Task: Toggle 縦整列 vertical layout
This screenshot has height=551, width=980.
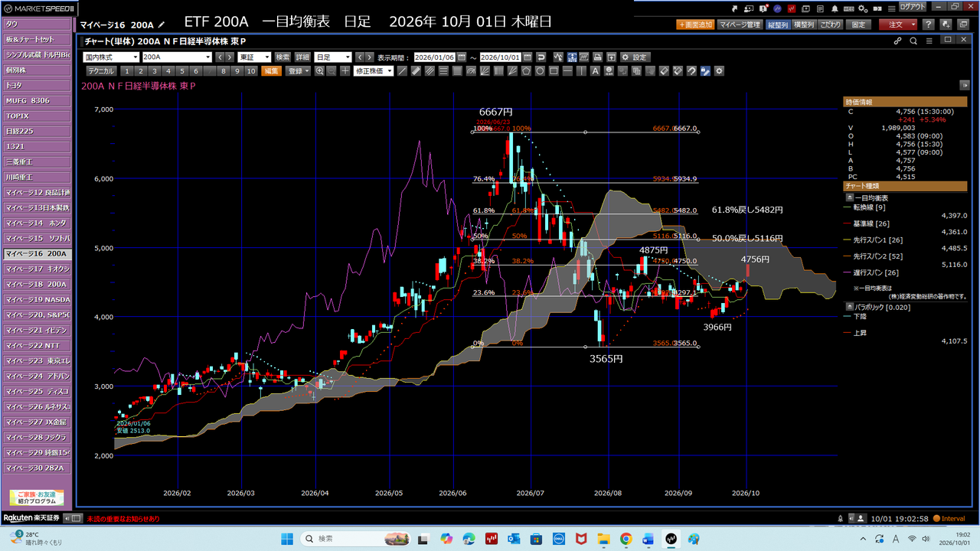Action: pyautogui.click(x=778, y=24)
